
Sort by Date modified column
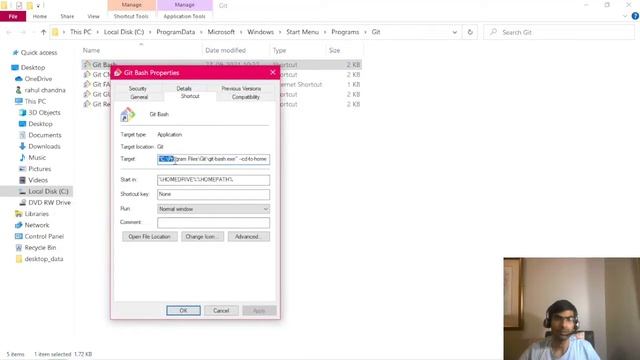click(x=225, y=50)
